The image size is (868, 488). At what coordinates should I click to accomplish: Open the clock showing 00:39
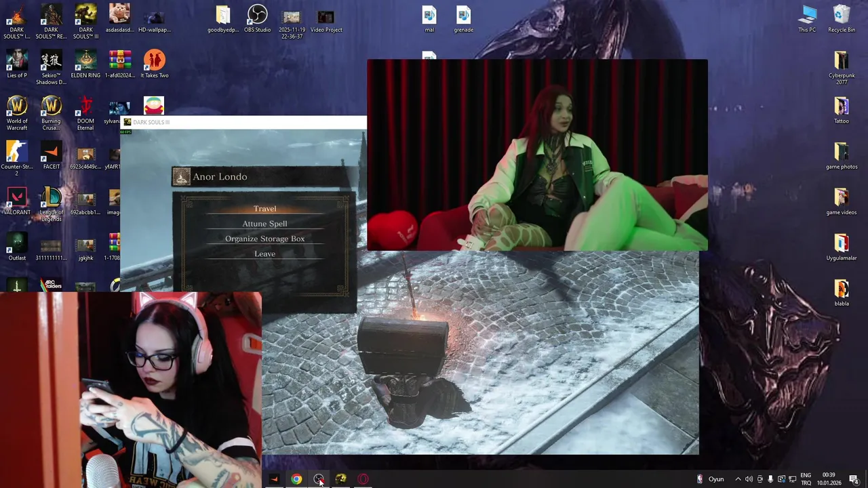click(829, 479)
